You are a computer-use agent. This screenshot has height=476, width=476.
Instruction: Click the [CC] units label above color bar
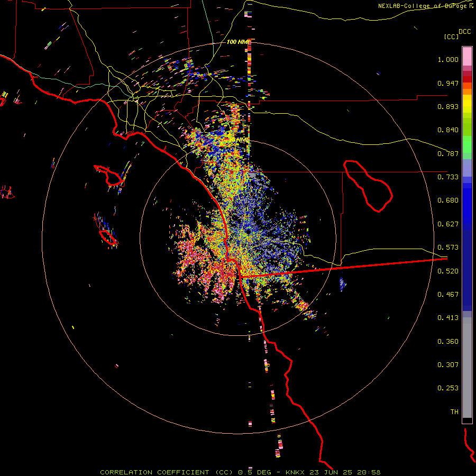coord(451,36)
